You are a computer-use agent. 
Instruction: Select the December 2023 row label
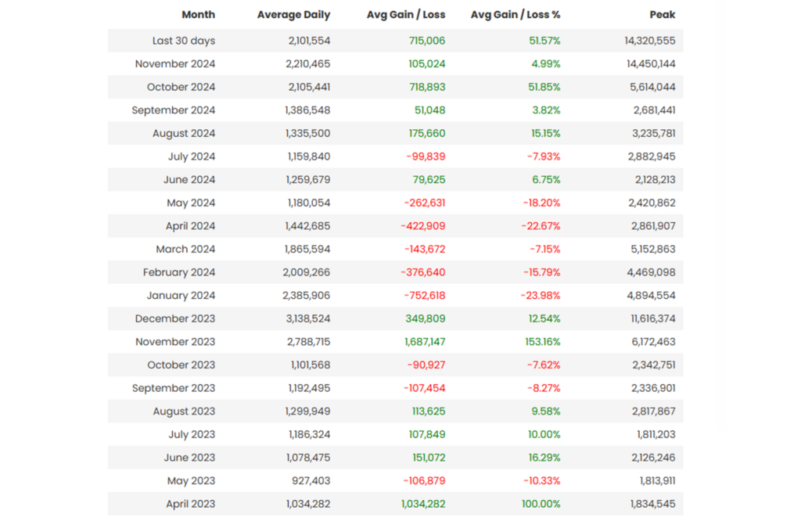point(174,318)
